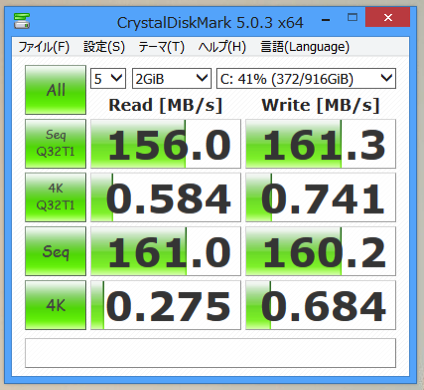The height and width of the screenshot is (390, 424).
Task: Select the 4K read value 0.275
Action: click(165, 305)
